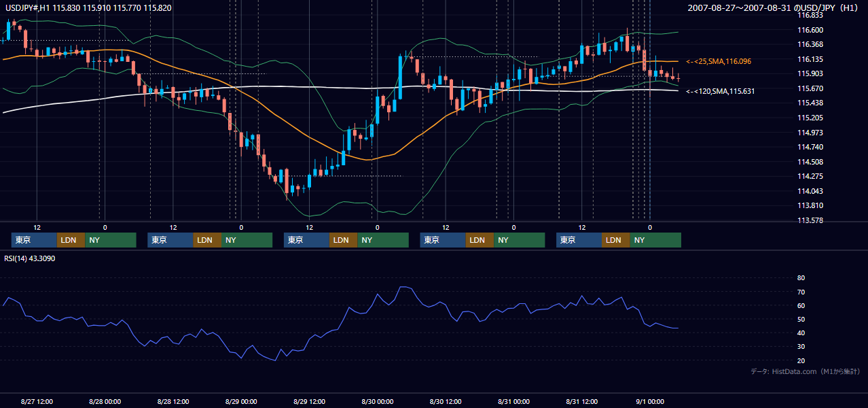Click price axis value 115.205
Viewport: 868px width, 408px height.
pyautogui.click(x=810, y=118)
